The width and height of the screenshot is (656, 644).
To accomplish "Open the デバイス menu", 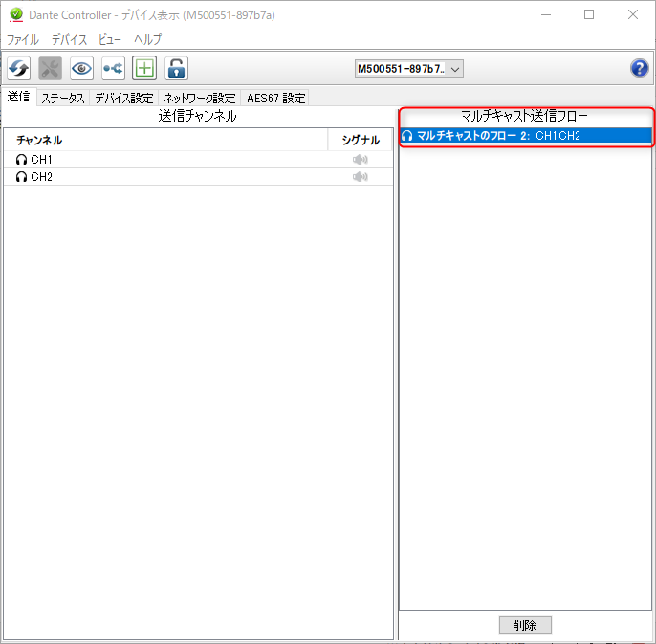I will pyautogui.click(x=69, y=40).
